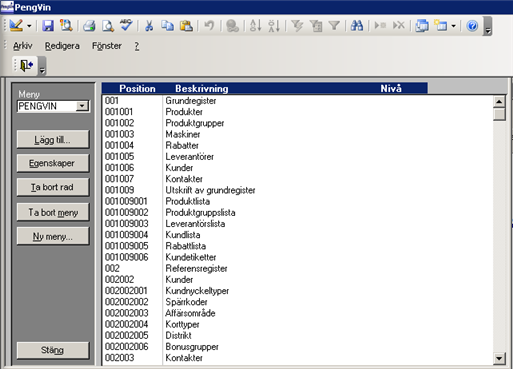Viewport: 513px width, 369px height.
Task: Open the ? help menu
Action: click(x=137, y=46)
